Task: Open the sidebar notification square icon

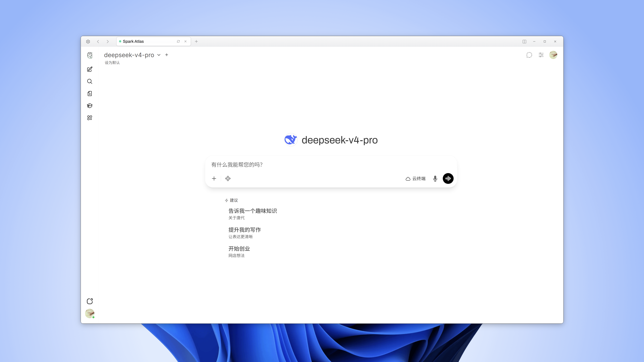Action: [90, 301]
